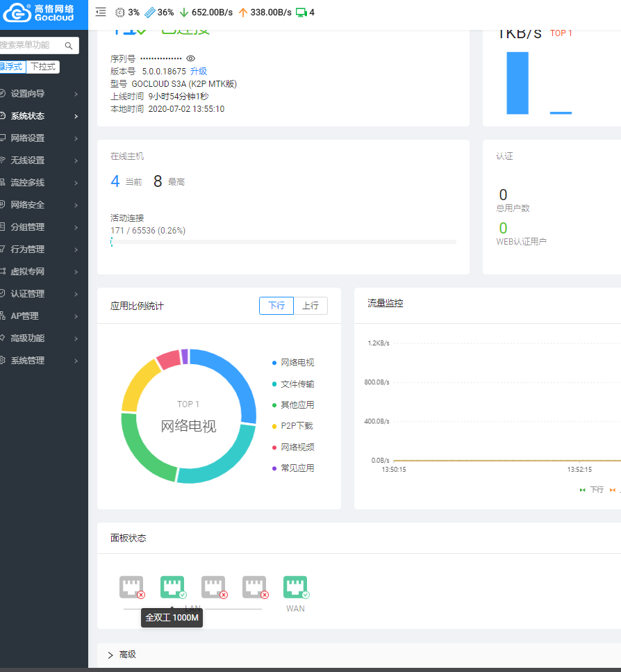
Task: Click the memory usage icon showing 36%
Action: (150, 13)
